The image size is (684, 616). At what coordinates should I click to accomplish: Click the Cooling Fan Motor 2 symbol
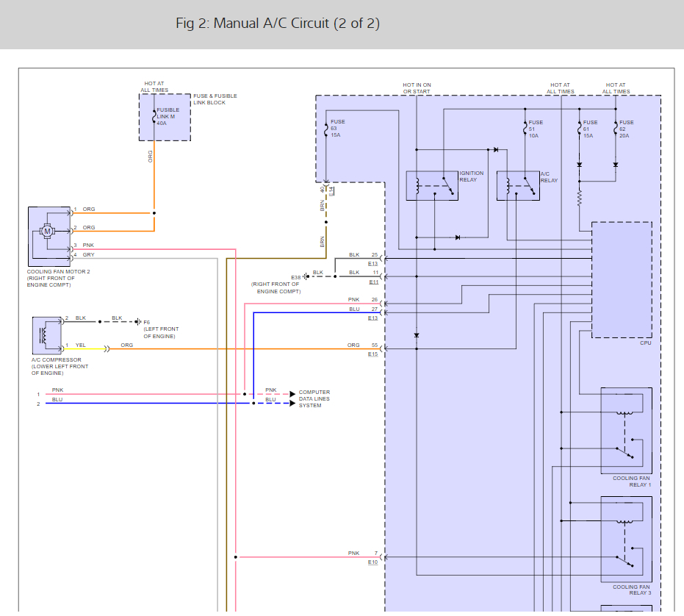coord(48,232)
